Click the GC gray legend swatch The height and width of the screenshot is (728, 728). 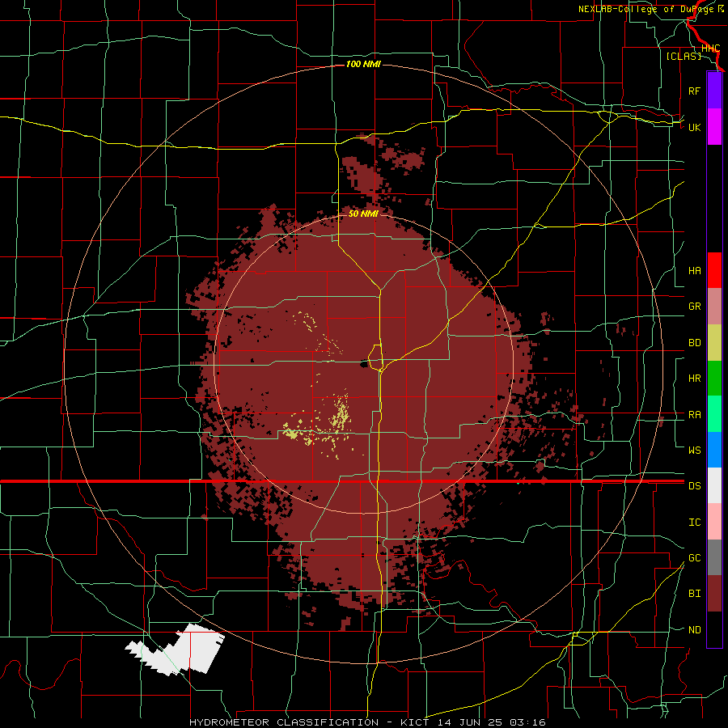click(714, 557)
